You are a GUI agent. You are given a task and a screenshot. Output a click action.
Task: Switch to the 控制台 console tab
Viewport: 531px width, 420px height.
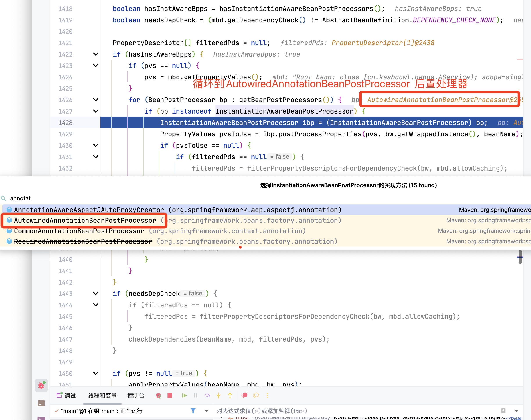(136, 395)
